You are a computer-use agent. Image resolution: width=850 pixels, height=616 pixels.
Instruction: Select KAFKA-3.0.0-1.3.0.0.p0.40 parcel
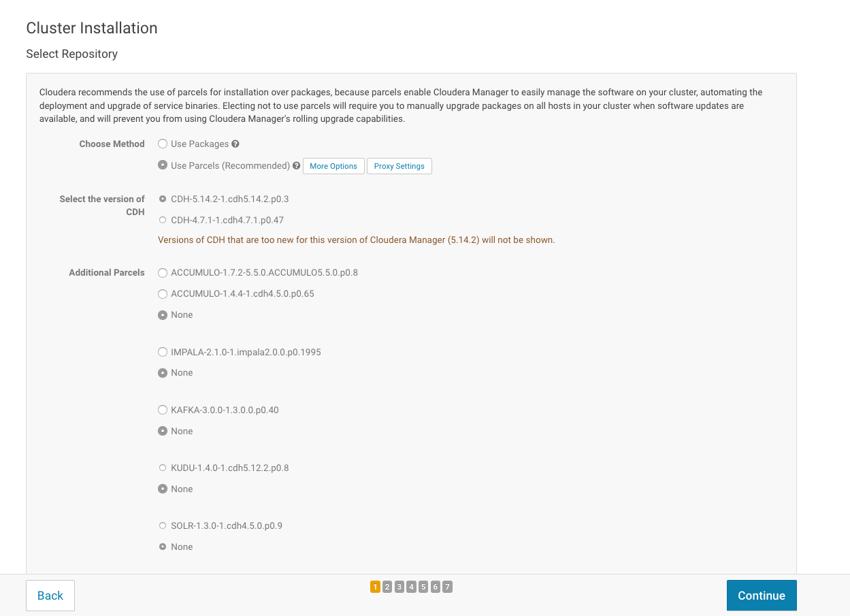(x=163, y=410)
